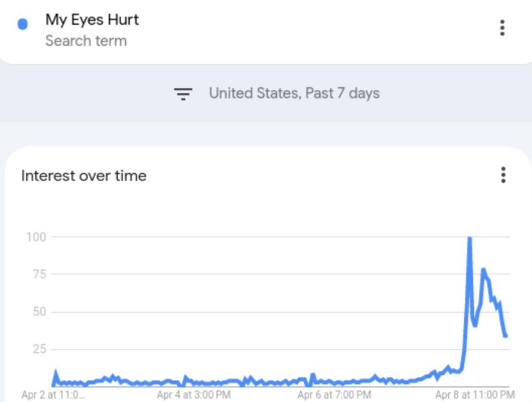Image resolution: width=532 pixels, height=402 pixels.
Task: Click the Apr 6 at 7:00 PM label
Action: (x=334, y=395)
